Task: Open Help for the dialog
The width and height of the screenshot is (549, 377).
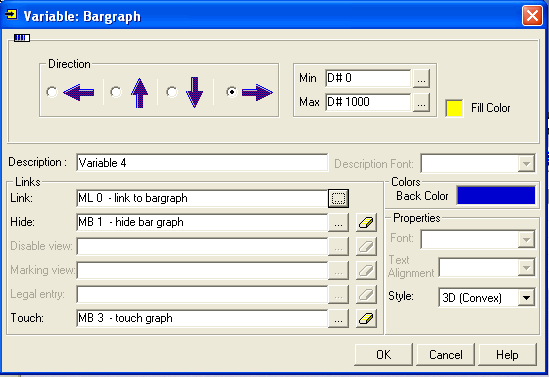Action: [507, 355]
